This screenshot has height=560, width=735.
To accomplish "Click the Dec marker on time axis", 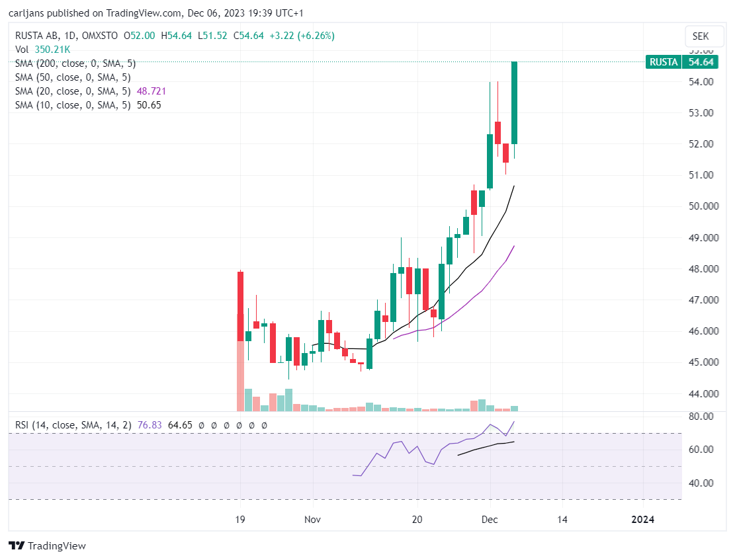I will (490, 519).
